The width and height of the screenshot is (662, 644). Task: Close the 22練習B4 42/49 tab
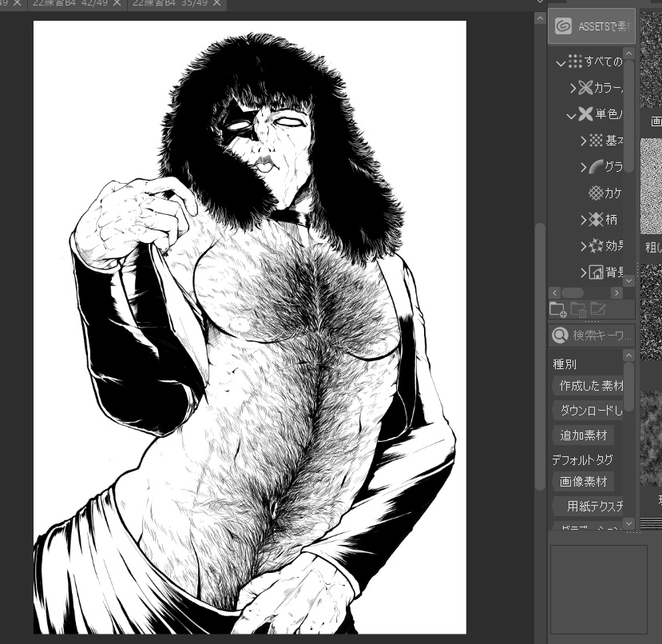(117, 3)
